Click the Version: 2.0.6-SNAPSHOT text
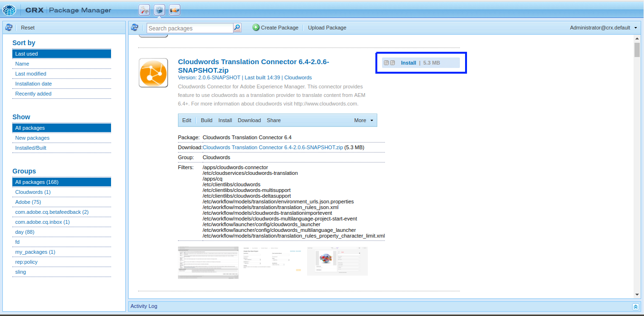 [x=209, y=77]
